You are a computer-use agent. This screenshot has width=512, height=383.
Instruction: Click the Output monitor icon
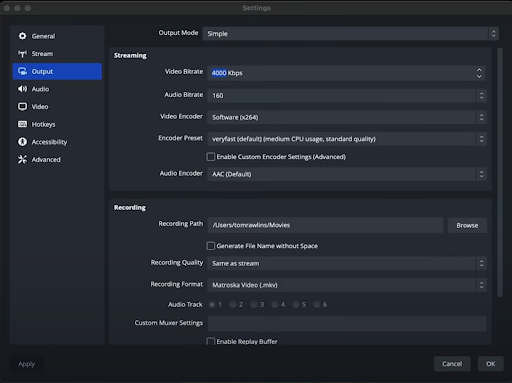(x=22, y=71)
